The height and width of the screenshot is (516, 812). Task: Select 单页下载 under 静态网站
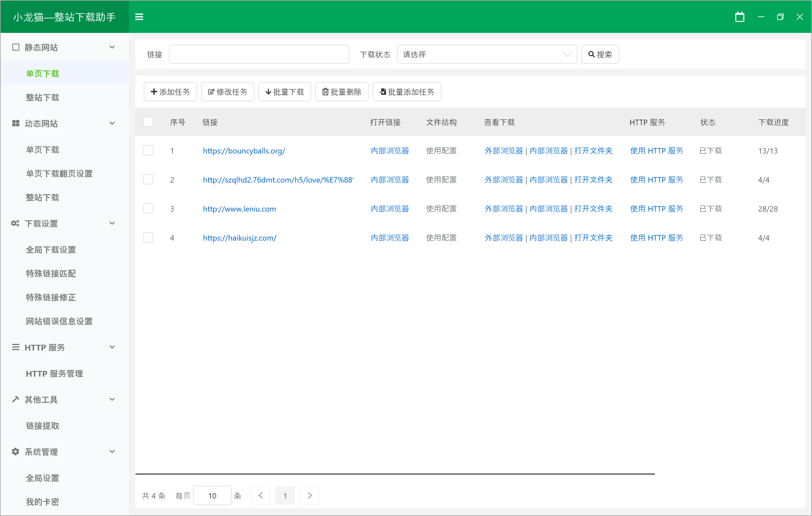coord(43,74)
